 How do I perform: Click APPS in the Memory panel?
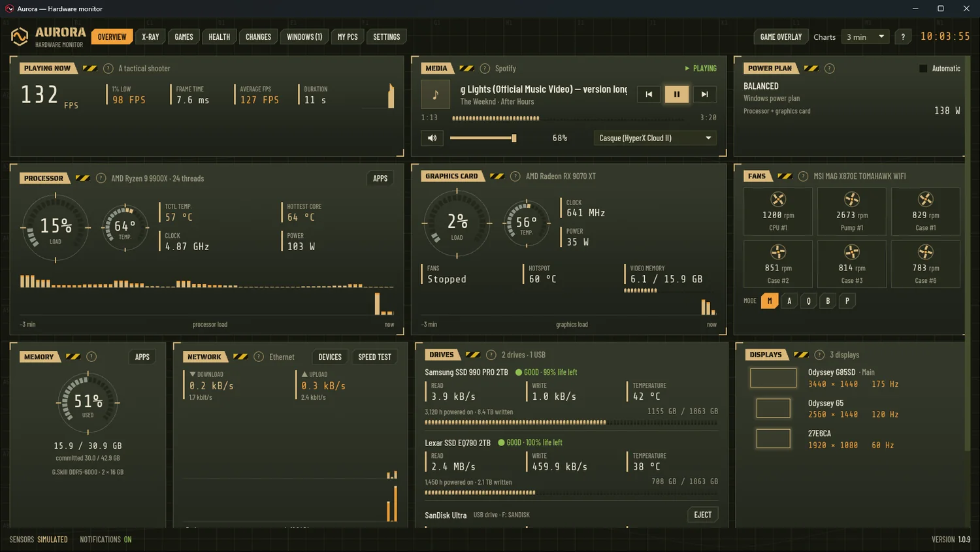point(142,357)
